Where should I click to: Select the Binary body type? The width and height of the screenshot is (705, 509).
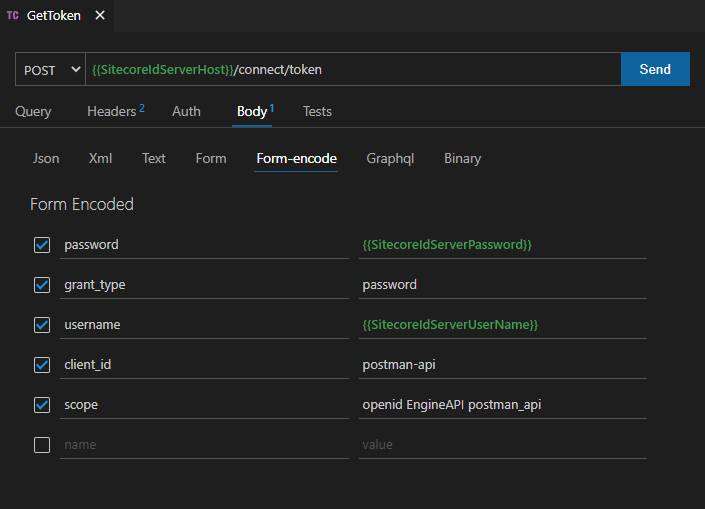[462, 158]
